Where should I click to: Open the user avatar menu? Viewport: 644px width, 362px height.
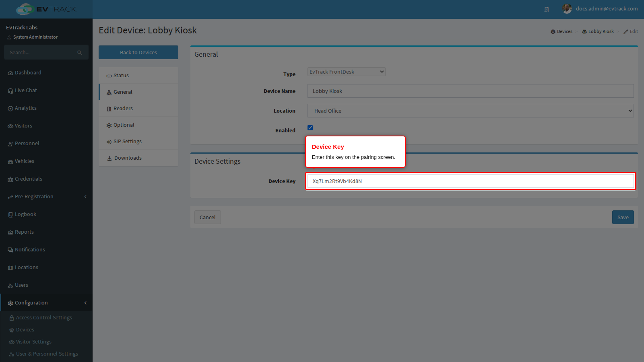tap(567, 9)
